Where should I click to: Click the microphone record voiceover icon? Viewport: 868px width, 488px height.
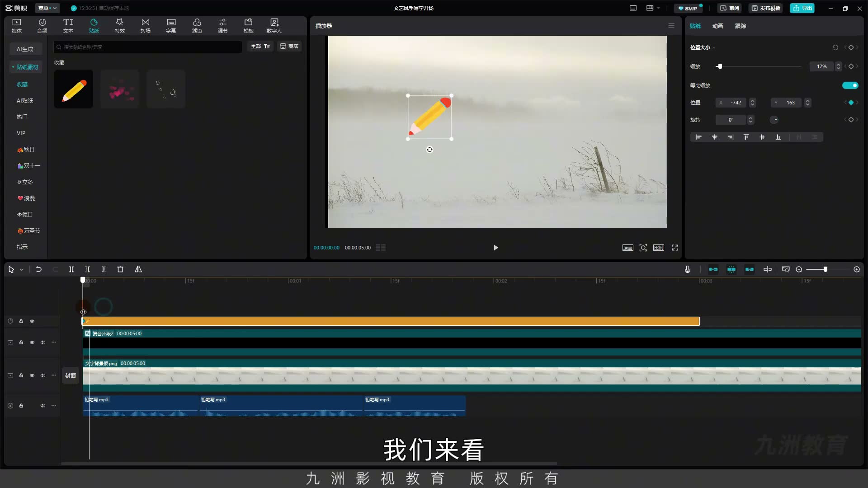[687, 269]
